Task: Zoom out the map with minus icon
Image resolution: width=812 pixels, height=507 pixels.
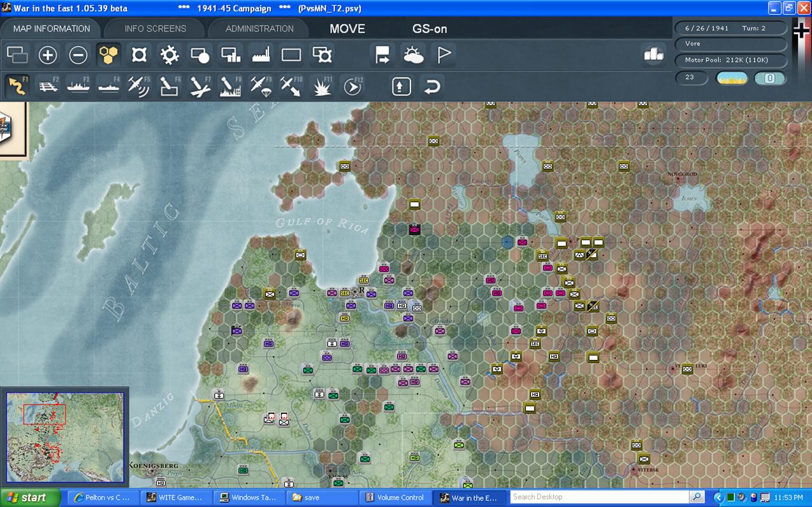Action: 78,55
